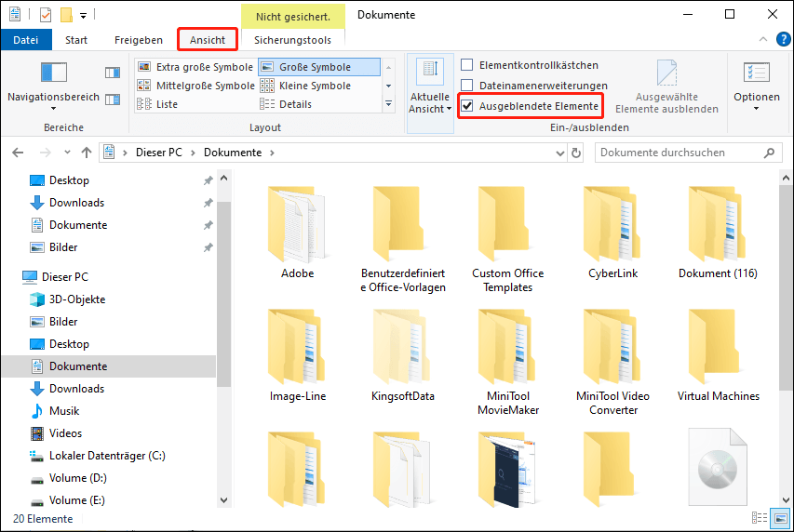Switch to the Freigeben ribbon tab

coord(139,40)
